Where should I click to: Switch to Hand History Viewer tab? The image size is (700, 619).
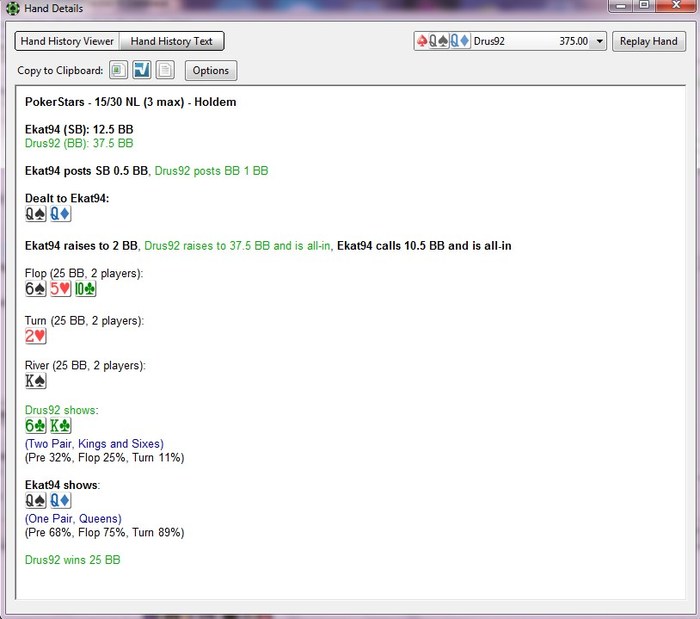pyautogui.click(x=67, y=42)
